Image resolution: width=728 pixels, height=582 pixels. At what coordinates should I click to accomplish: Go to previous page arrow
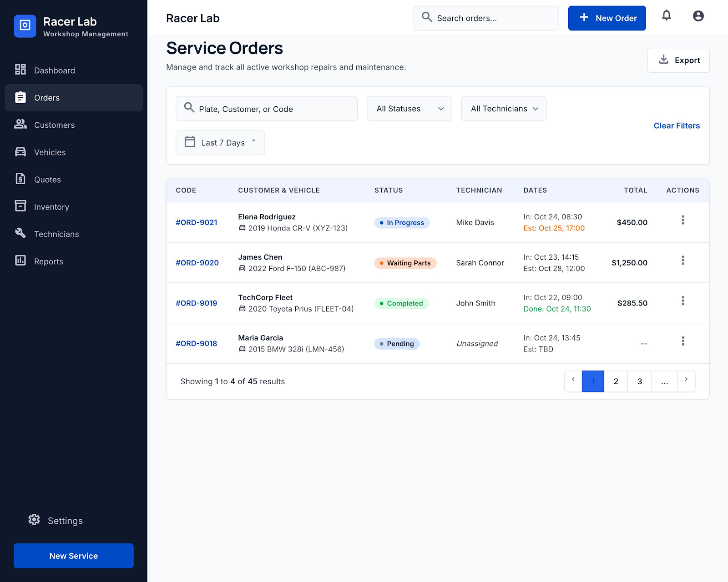(573, 381)
